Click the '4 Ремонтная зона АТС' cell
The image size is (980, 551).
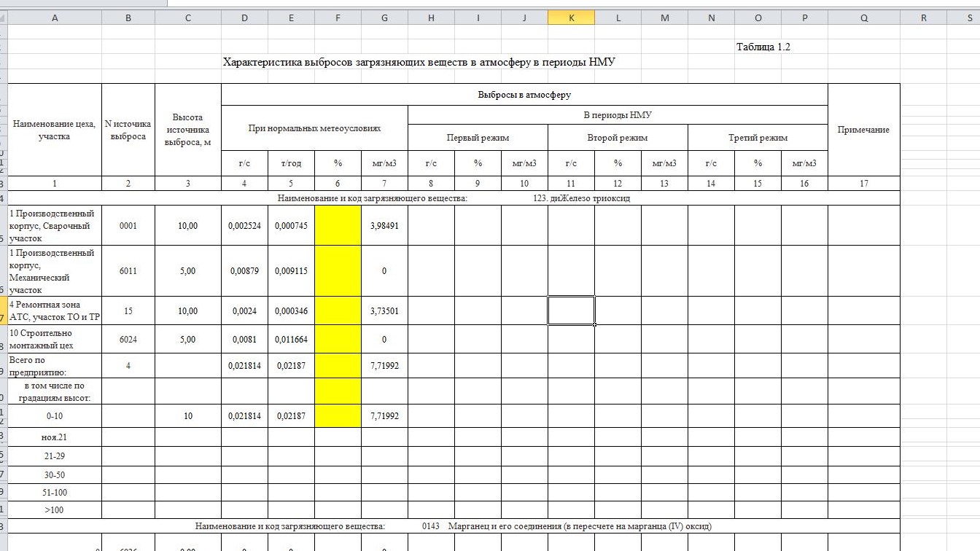point(55,310)
